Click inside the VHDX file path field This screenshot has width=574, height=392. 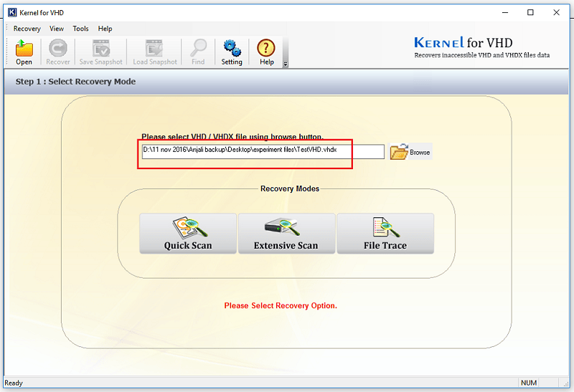pyautogui.click(x=263, y=151)
